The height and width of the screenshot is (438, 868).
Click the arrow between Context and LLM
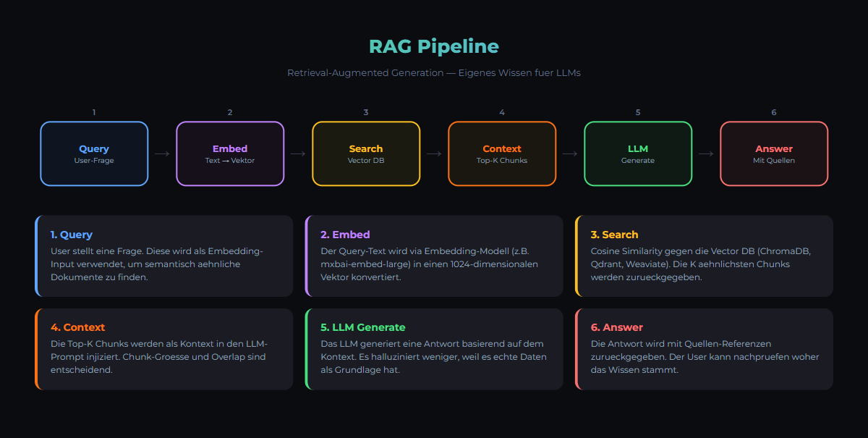click(570, 153)
